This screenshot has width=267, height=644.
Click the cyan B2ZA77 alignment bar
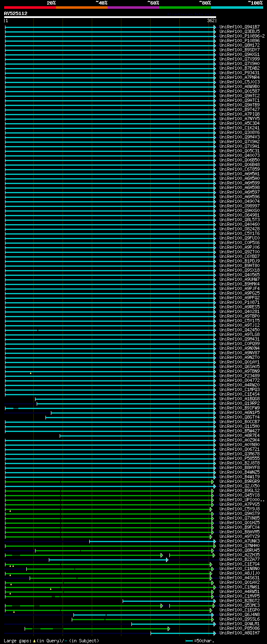[108, 560]
